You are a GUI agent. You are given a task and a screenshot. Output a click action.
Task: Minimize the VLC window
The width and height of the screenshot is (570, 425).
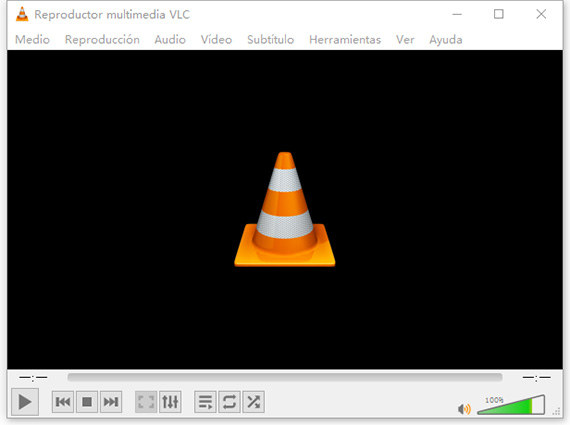coord(457,14)
